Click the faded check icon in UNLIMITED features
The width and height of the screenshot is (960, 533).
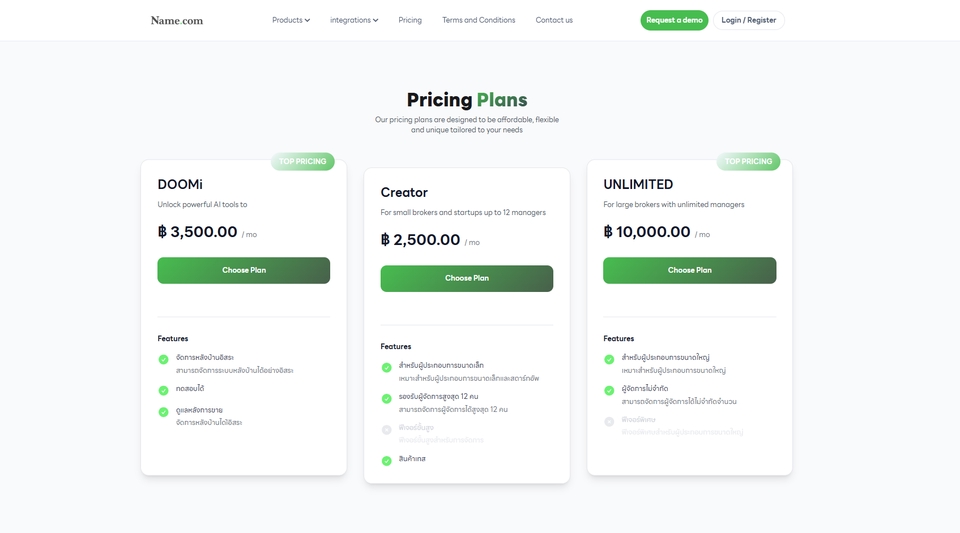[x=609, y=421]
